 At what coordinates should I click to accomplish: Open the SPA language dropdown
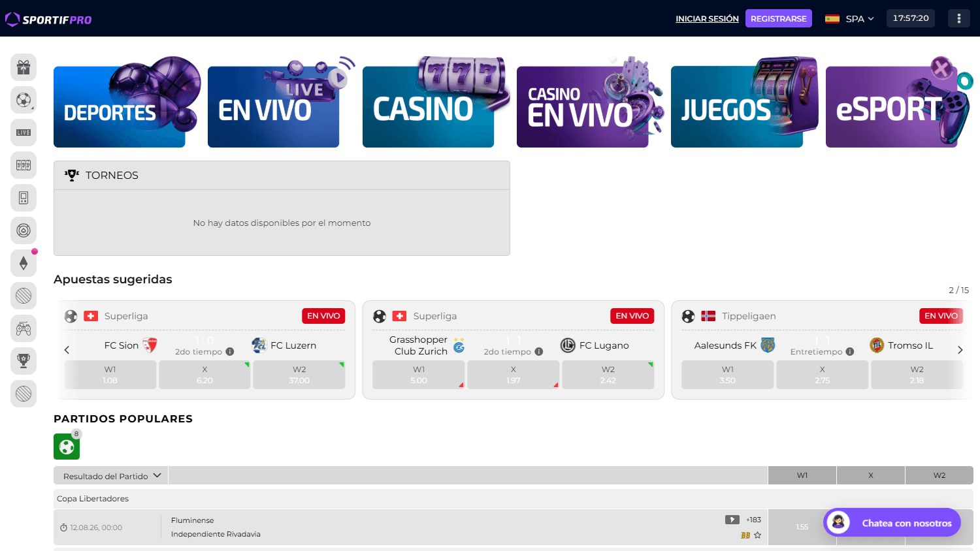pyautogui.click(x=849, y=19)
